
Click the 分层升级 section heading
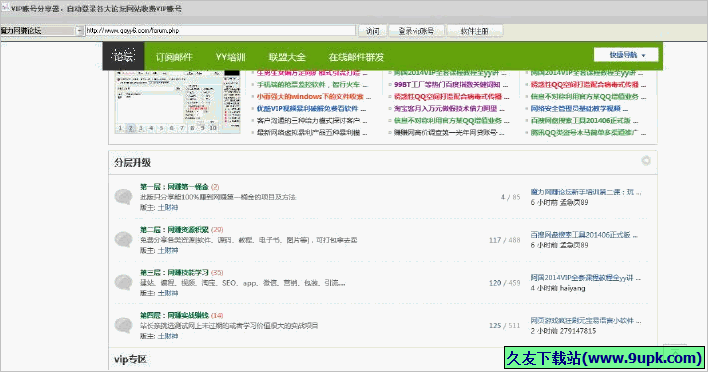132,163
